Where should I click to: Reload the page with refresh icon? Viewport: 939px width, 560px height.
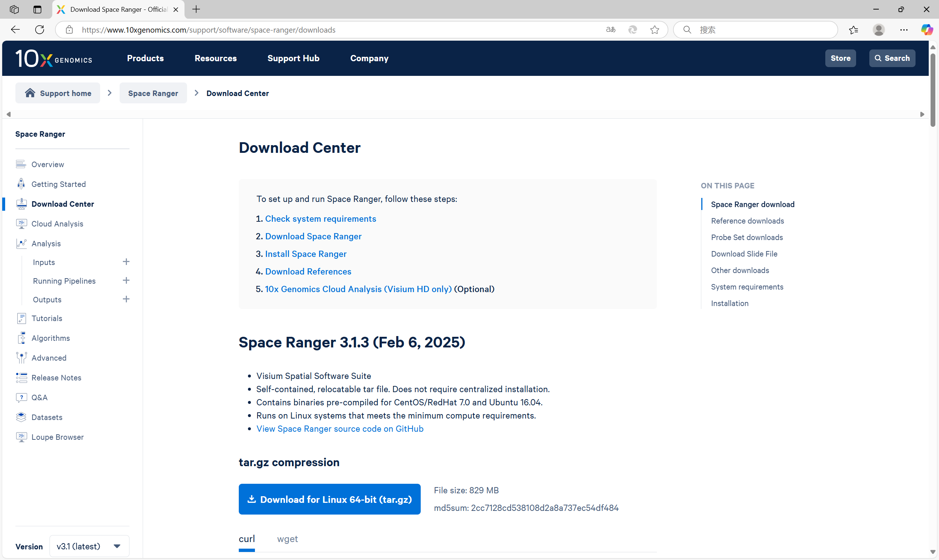click(x=39, y=30)
